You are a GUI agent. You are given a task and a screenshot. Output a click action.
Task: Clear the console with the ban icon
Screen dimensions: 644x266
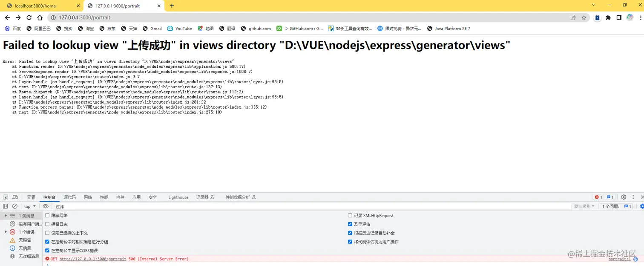tap(14, 206)
